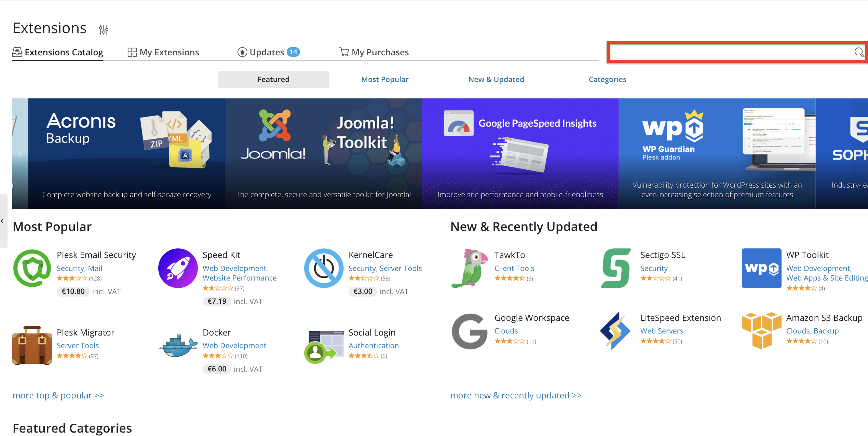
Task: Open the LiteSpeed Extension icon
Action: point(616,331)
